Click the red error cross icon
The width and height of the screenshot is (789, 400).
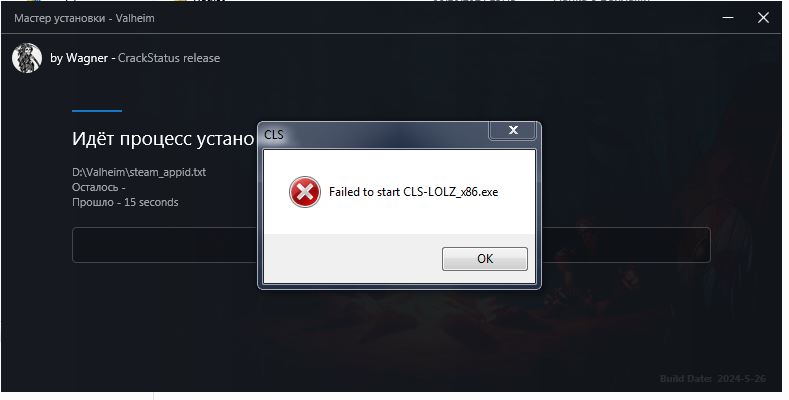coord(304,192)
